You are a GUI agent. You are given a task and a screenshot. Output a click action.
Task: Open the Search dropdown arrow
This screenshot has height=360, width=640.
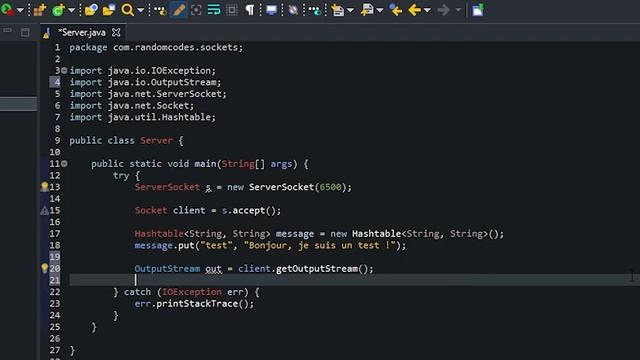coord(141,10)
